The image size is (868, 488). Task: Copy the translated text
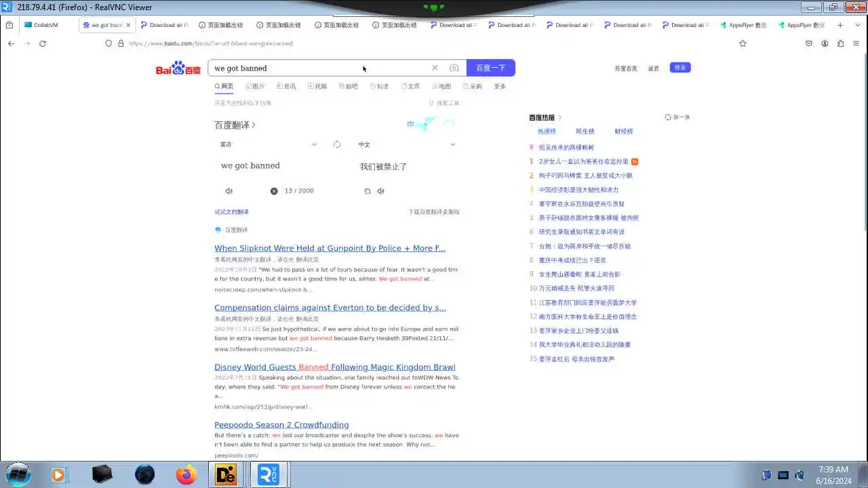pos(368,191)
